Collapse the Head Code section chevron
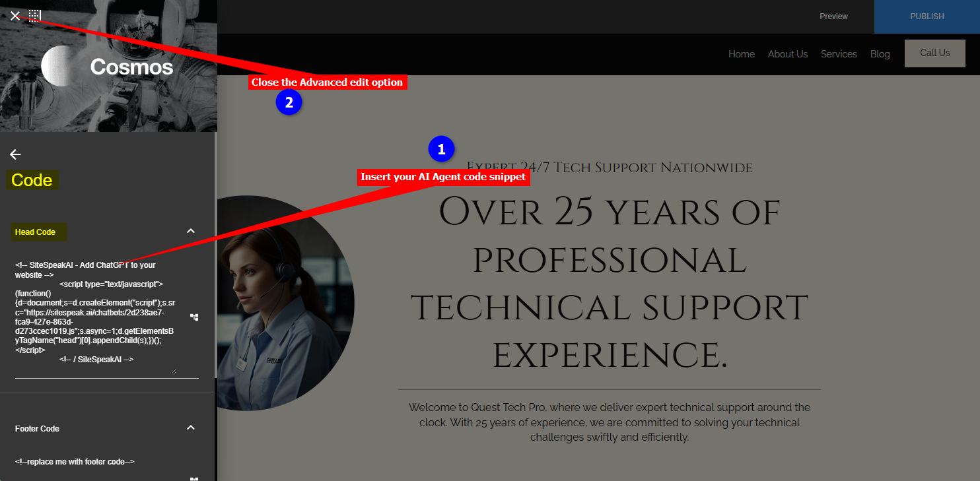This screenshot has width=980, height=481. click(x=191, y=231)
